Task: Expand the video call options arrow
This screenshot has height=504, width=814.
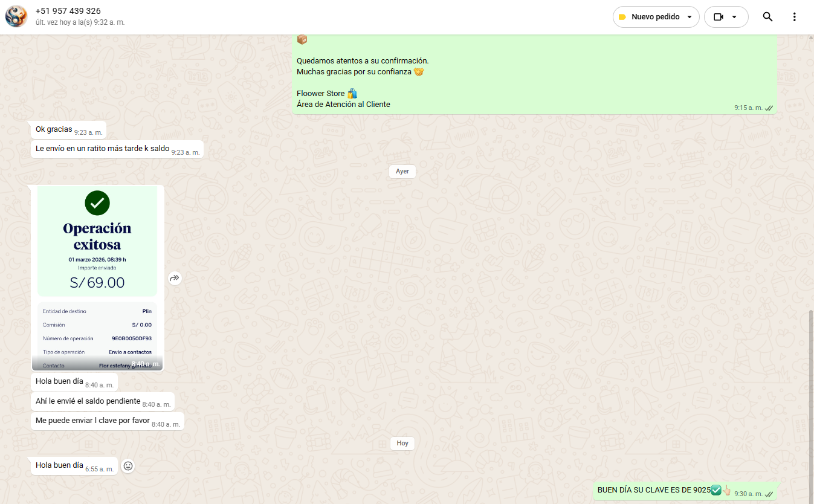Action: pos(734,17)
